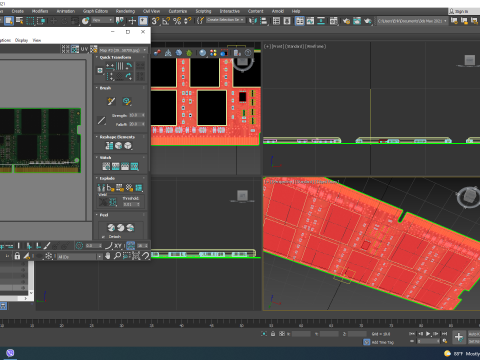Viewport: 480px width, 360px height.
Task: Open Display menu in UV editor window
Action: tap(21, 40)
